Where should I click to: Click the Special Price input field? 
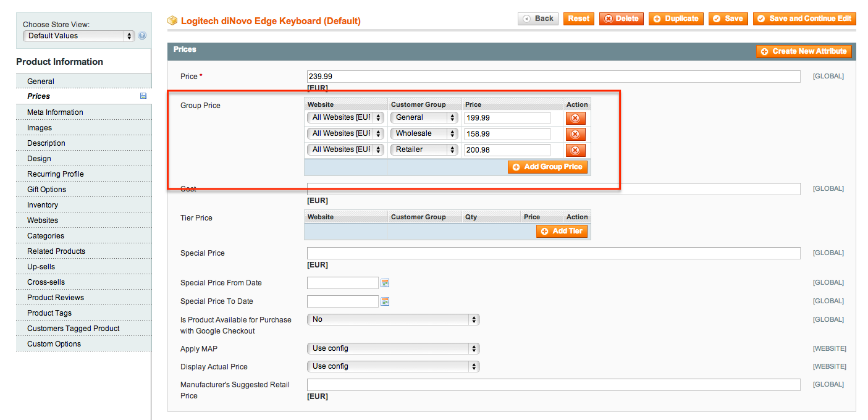tap(554, 253)
